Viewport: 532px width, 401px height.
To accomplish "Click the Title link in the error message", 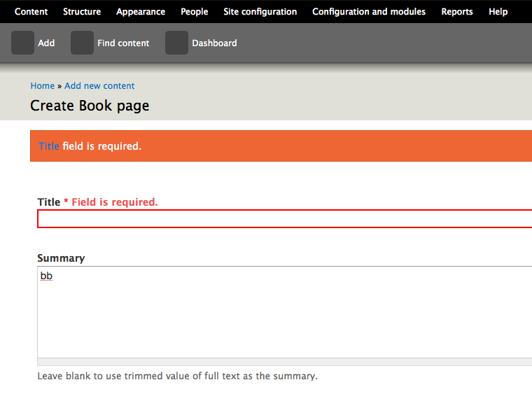I will coord(49,146).
